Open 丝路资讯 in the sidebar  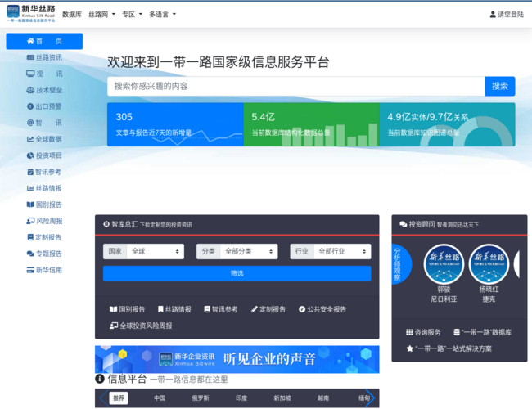[x=44, y=57]
